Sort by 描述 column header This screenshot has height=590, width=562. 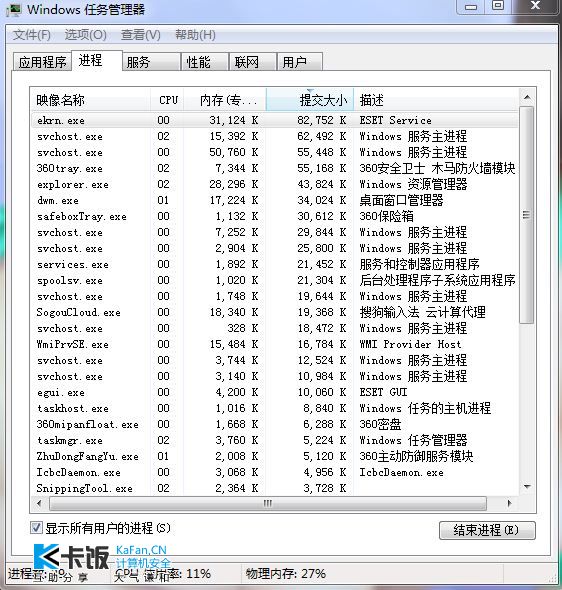pos(436,100)
